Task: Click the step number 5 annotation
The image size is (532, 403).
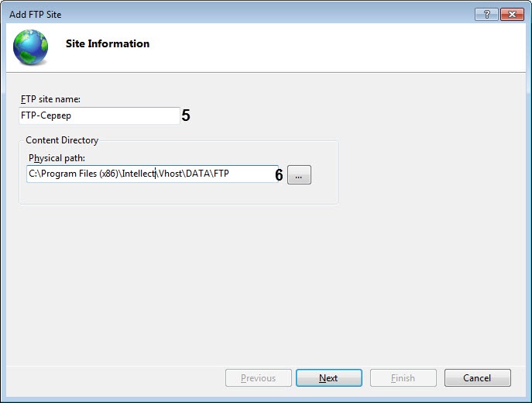Action: click(186, 116)
